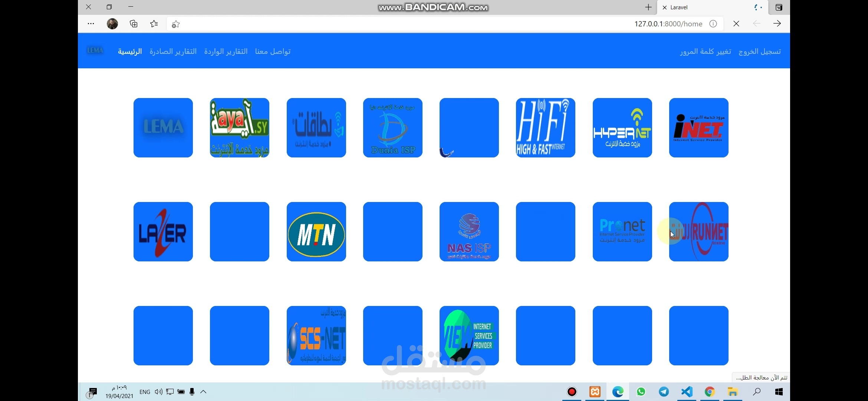Expand the system tray hidden icons chevron
Viewport: 868px width, 401px height.
point(203,392)
